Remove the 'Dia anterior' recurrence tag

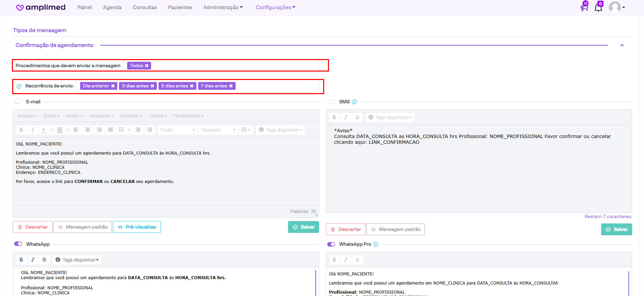click(113, 86)
